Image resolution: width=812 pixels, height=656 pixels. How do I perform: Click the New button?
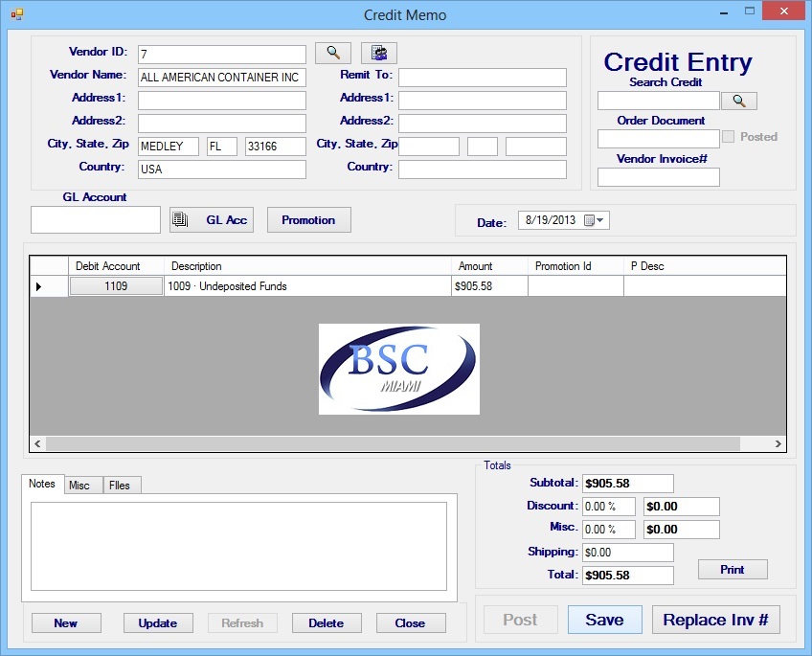66,622
